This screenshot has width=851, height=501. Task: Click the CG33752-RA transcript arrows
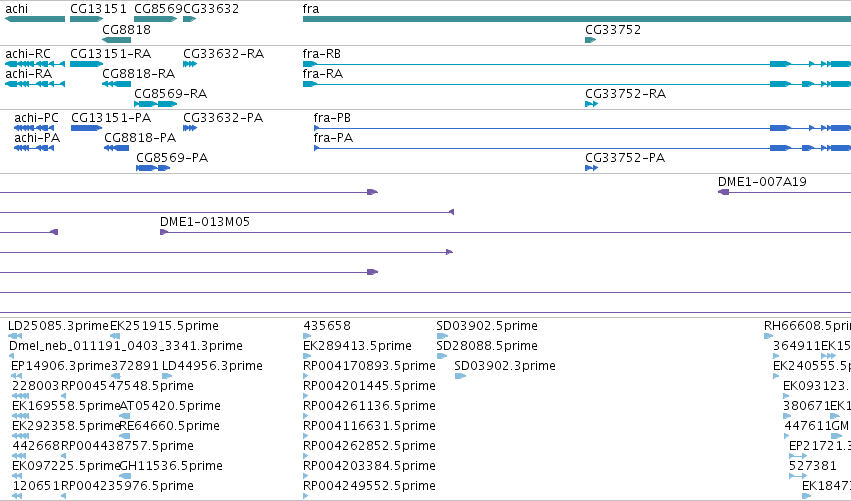coord(592,104)
